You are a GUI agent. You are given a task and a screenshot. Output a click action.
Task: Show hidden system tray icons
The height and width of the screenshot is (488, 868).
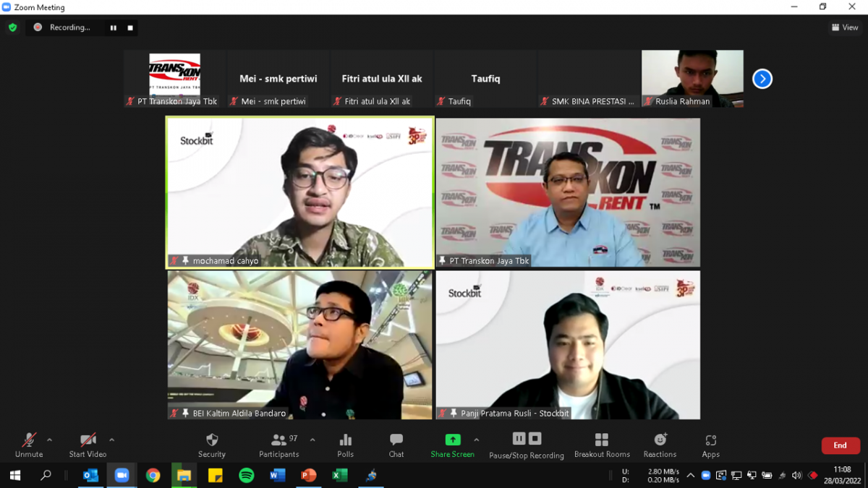691,475
